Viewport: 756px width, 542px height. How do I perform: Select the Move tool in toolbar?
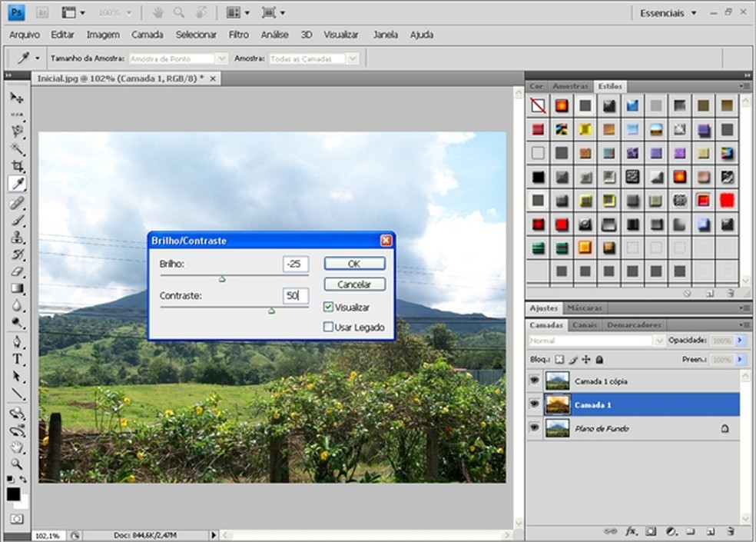[x=17, y=98]
